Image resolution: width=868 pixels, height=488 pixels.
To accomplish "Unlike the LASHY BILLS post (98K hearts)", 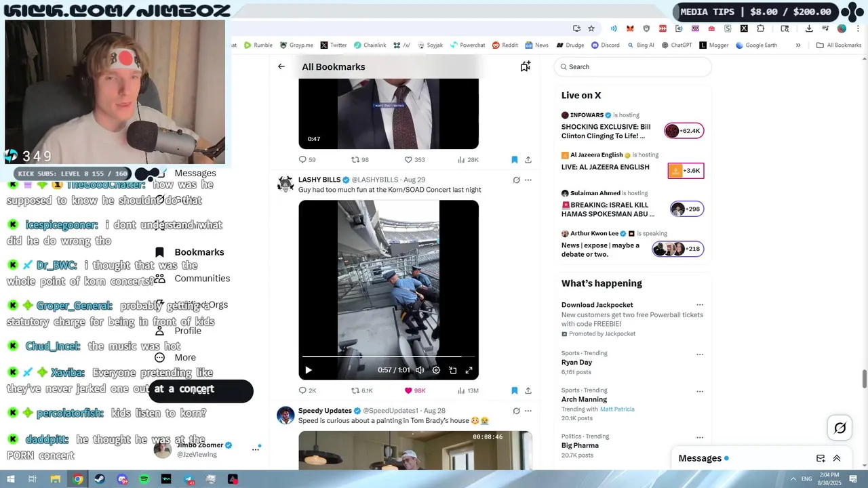I will 415,390.
